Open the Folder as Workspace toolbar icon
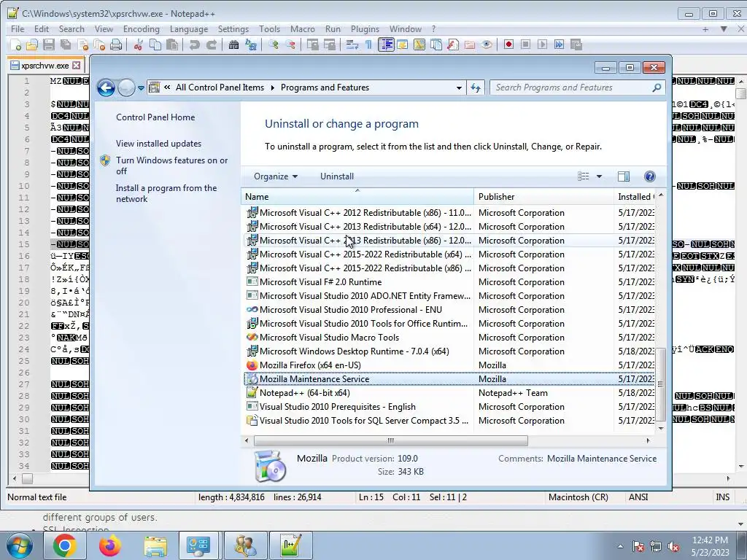This screenshot has width=747, height=560. click(x=469, y=44)
